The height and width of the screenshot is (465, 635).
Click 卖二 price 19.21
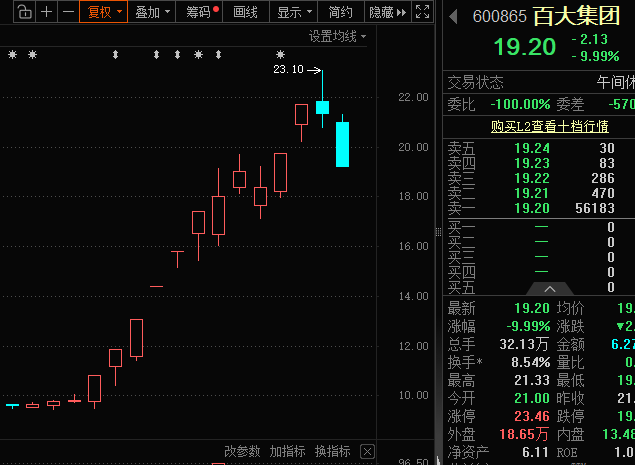(x=532, y=193)
